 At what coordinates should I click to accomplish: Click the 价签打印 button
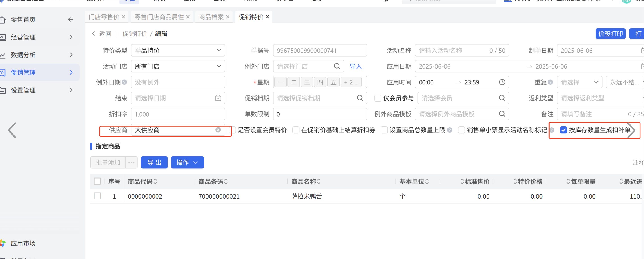610,33
